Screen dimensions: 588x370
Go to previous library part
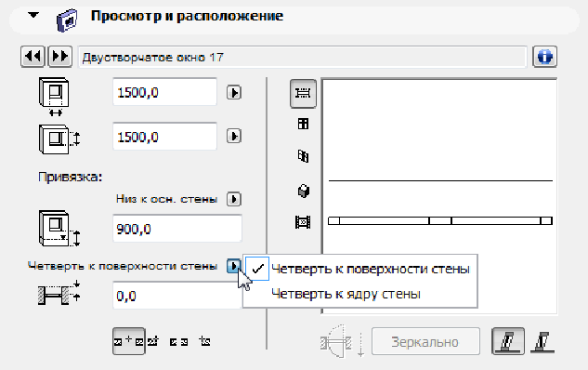[x=33, y=57]
